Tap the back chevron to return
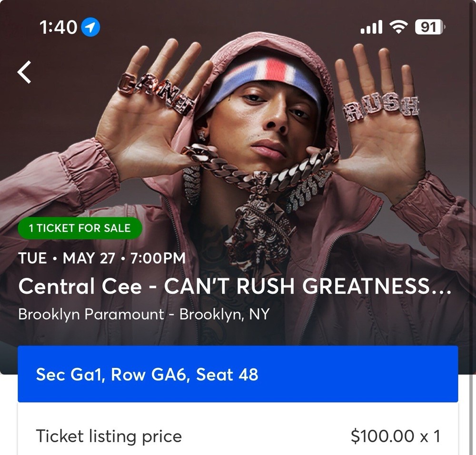 pos(23,71)
